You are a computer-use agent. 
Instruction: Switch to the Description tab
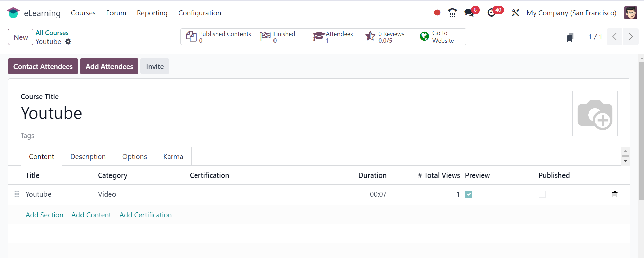pyautogui.click(x=88, y=157)
